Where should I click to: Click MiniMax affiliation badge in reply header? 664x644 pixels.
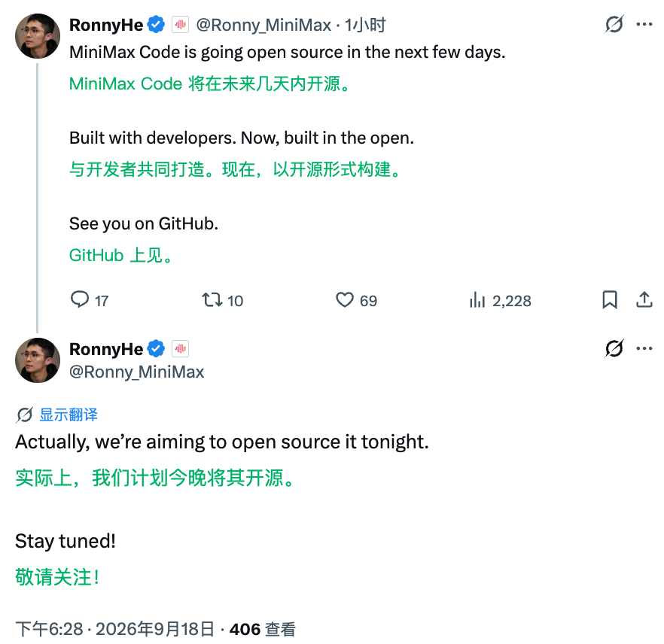tap(181, 348)
